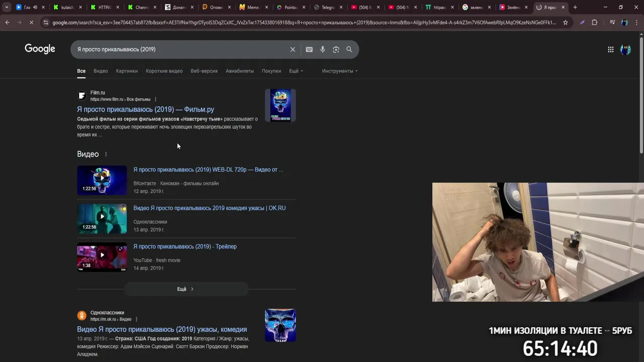Open the on-screen keyboard icon
The image size is (644, 362).
coord(309,49)
